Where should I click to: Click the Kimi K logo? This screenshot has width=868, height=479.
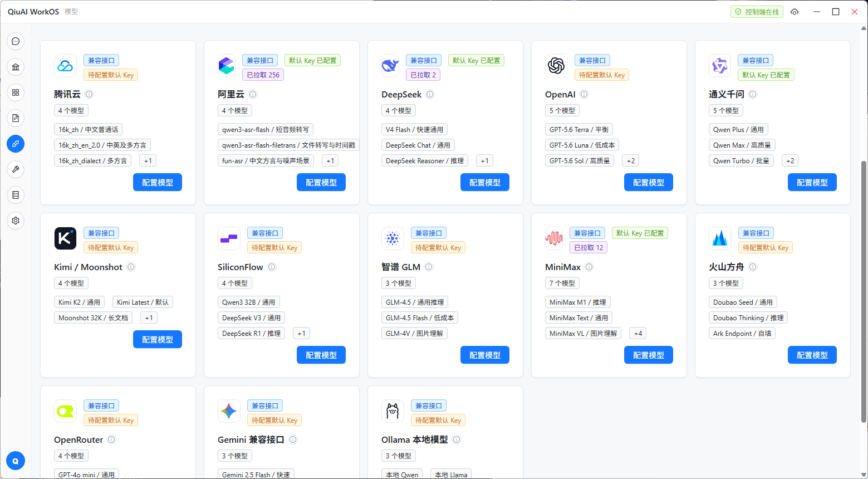65,238
